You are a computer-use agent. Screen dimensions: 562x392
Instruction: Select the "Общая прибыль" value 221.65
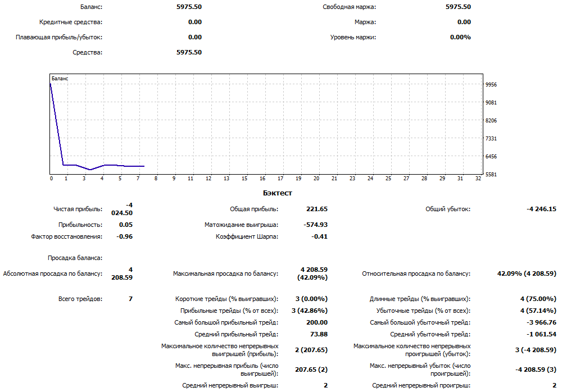tap(316, 209)
